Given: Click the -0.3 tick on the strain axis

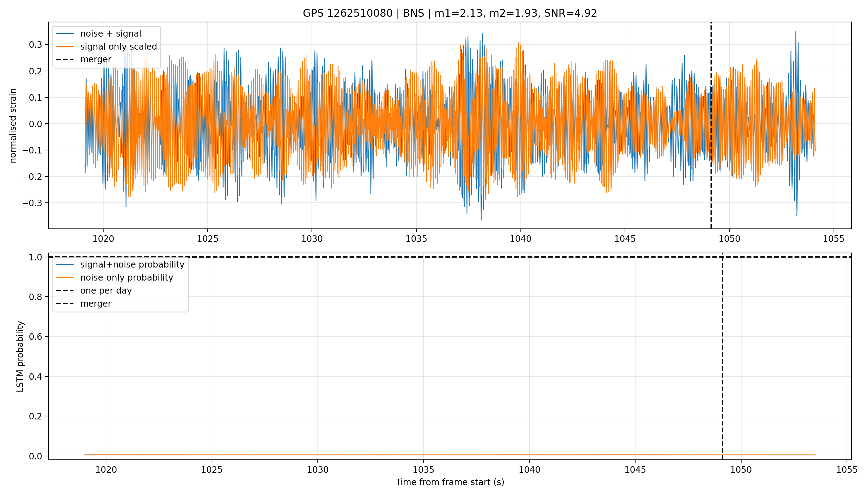Looking at the screenshot, I should coord(32,203).
